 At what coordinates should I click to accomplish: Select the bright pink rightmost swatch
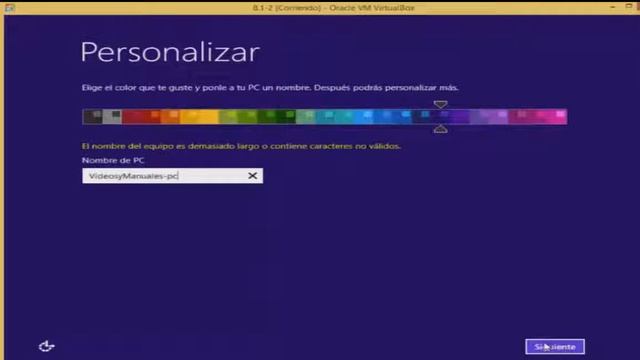click(x=558, y=117)
